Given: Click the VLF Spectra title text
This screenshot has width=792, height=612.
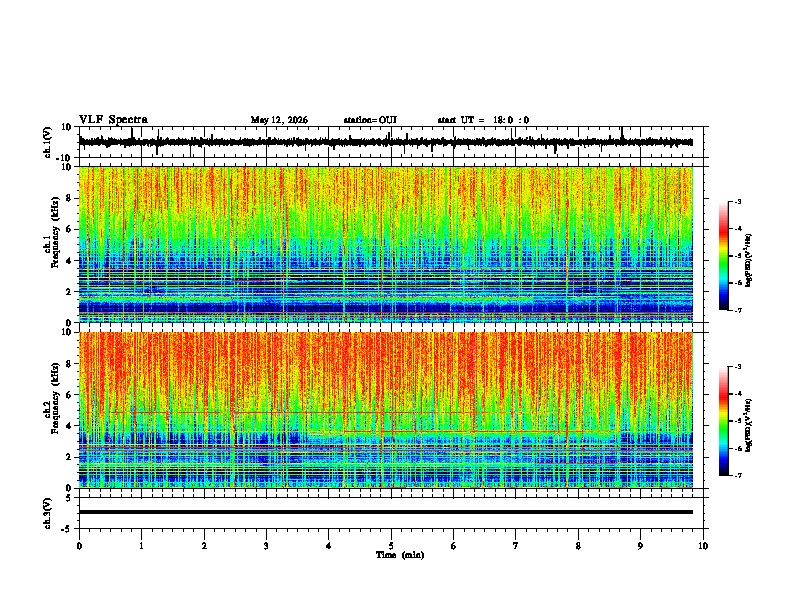Looking at the screenshot, I should tap(113, 120).
